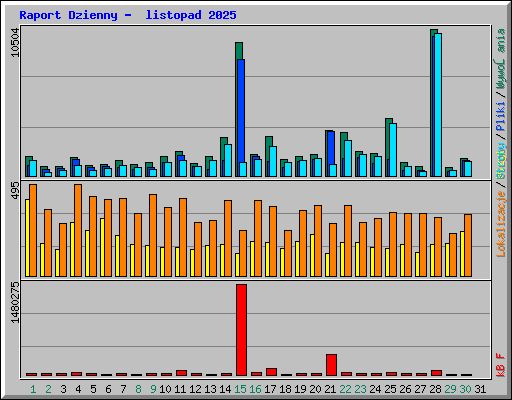Click the 10504 y-axis value label
This screenshot has height=400, width=512.
(15, 42)
